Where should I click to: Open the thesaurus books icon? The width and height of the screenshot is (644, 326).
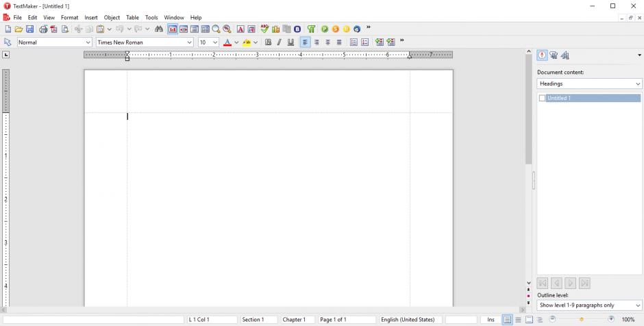point(275,29)
